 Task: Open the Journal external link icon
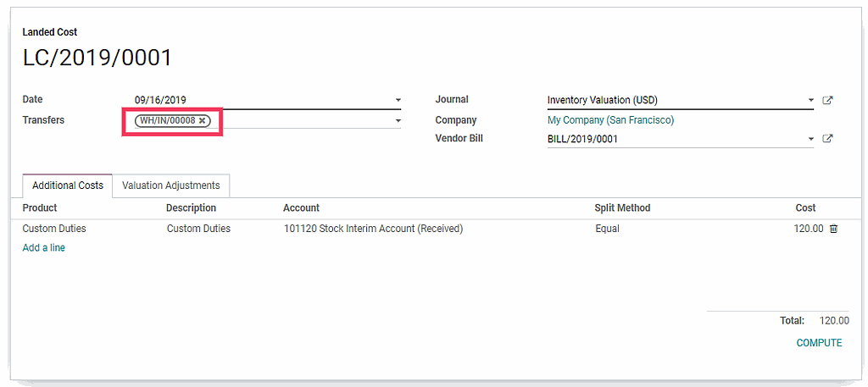pos(827,101)
